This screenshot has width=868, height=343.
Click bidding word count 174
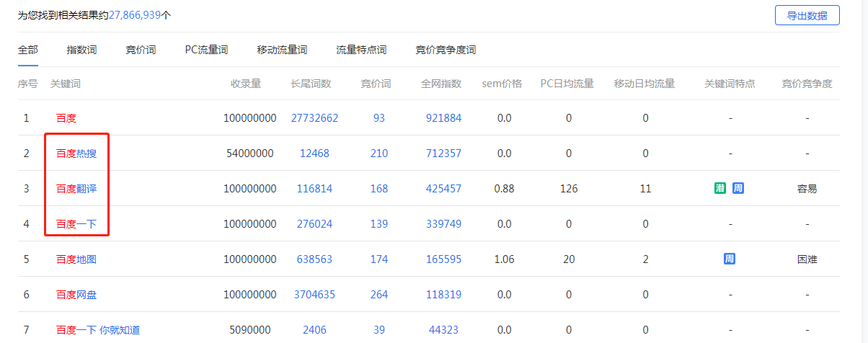click(x=379, y=259)
